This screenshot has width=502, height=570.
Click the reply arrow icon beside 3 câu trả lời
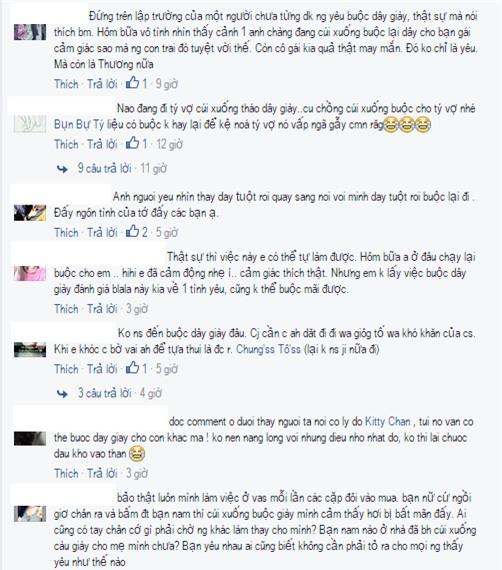pos(62,394)
